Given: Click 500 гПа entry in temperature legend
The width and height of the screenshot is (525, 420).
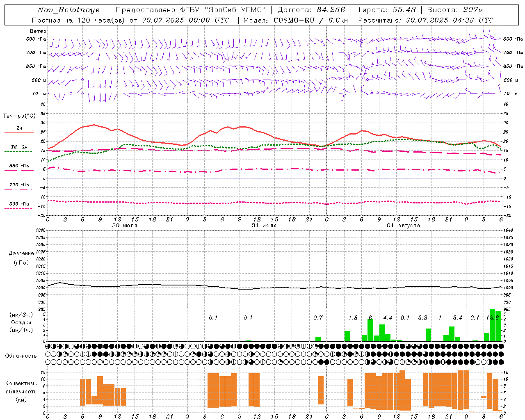Looking at the screenshot, I should click(x=19, y=204).
